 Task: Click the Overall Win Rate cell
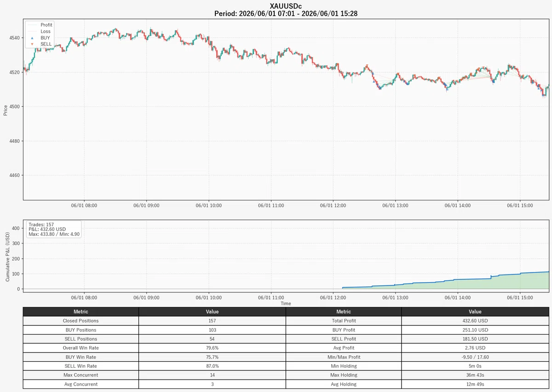pos(81,348)
